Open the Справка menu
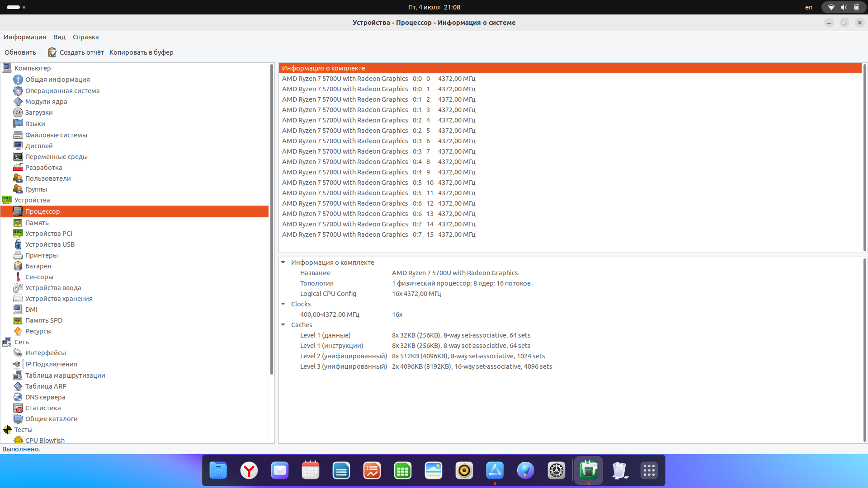Viewport: 868px width, 488px height. pyautogui.click(x=85, y=37)
